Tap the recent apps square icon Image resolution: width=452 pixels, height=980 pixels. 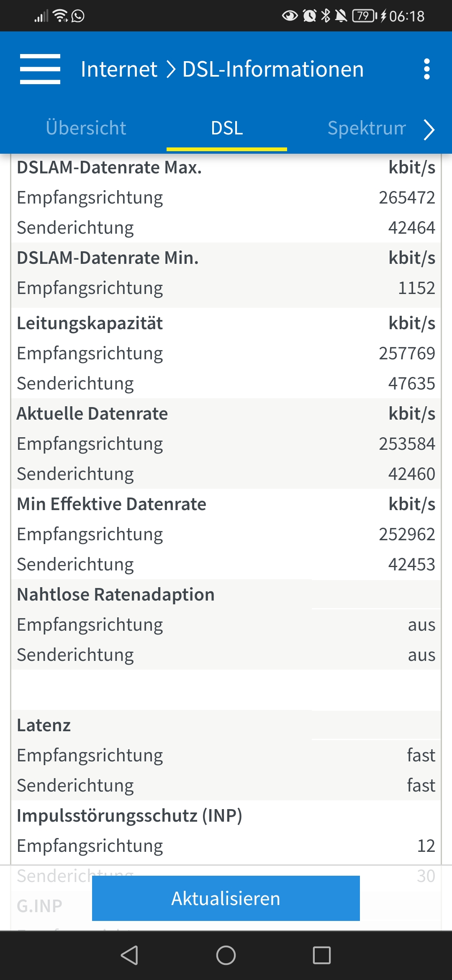[322, 955]
